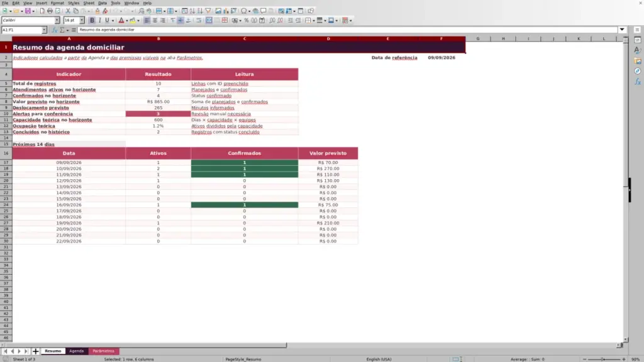Click the English (USA) language status field
This screenshot has width=644, height=362.
(379, 359)
